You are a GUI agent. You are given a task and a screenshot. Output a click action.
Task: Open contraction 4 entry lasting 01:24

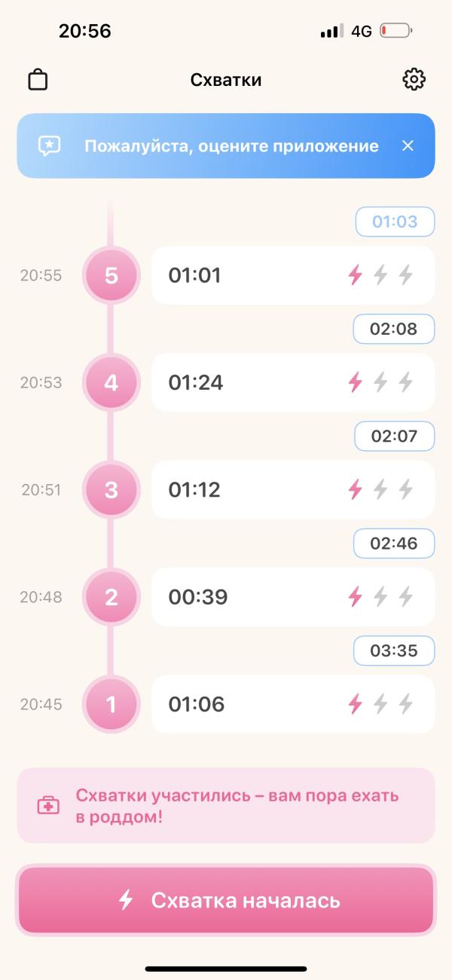pyautogui.click(x=241, y=382)
